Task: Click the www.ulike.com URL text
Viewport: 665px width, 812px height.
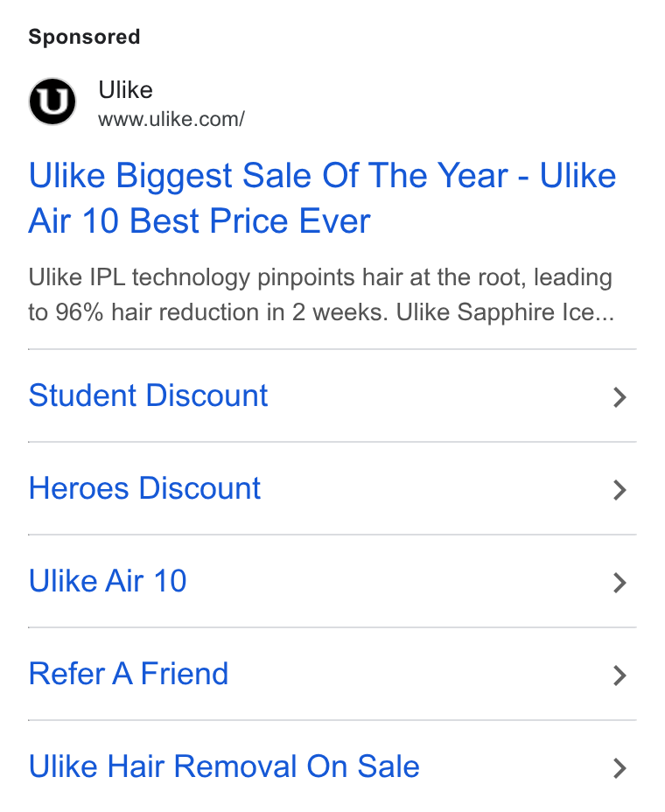Action: 171,120
